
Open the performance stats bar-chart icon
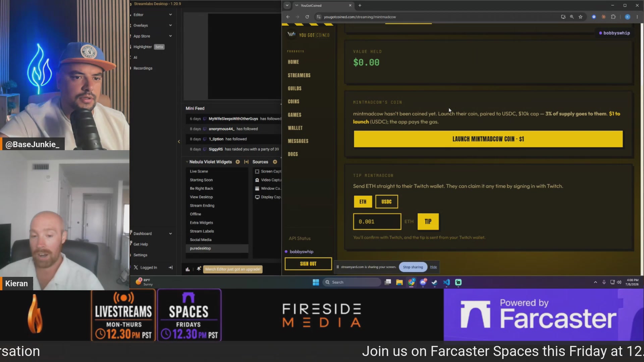(187, 269)
